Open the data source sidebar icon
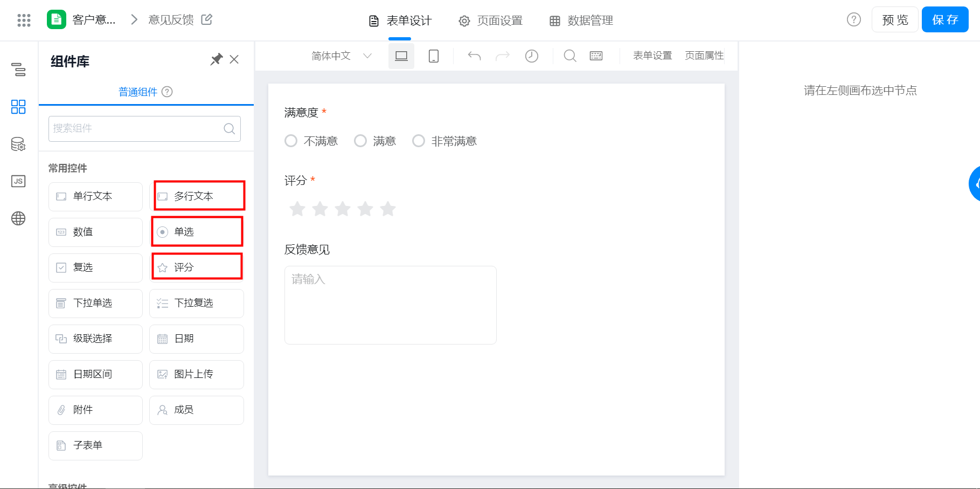980x489 pixels. [x=18, y=144]
